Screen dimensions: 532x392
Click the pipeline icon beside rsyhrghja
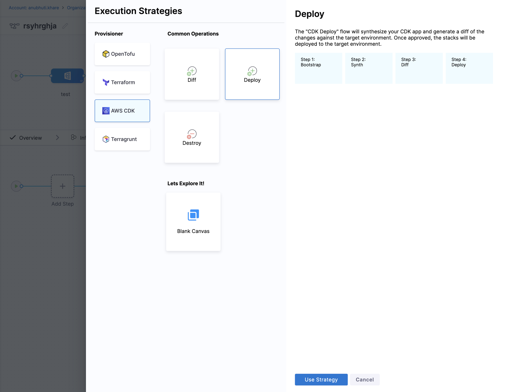(x=14, y=26)
